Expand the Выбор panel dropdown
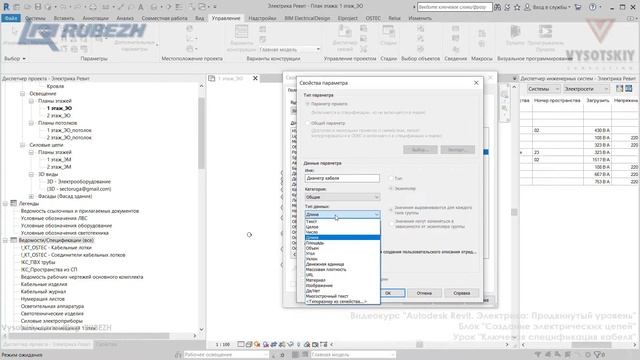 point(15,59)
